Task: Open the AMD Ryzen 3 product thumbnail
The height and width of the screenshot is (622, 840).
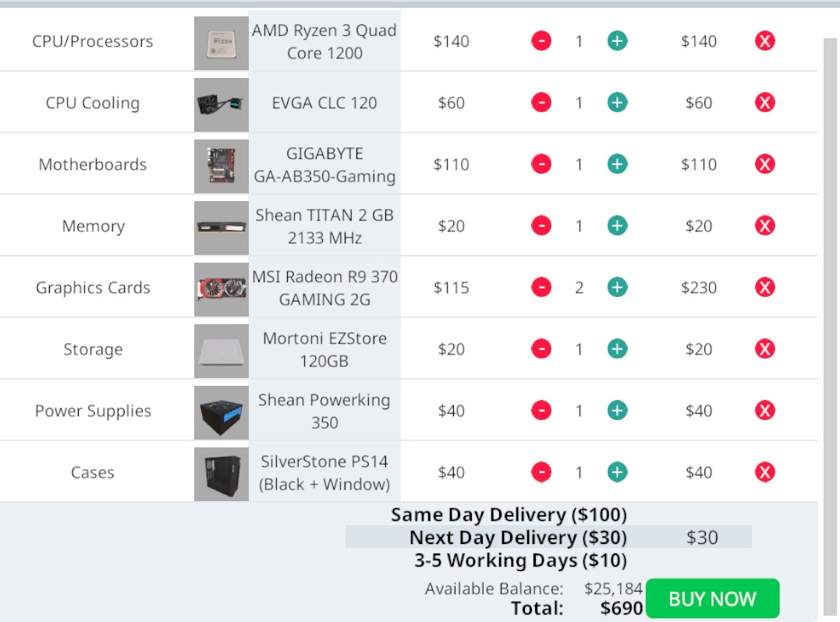Action: tap(222, 43)
